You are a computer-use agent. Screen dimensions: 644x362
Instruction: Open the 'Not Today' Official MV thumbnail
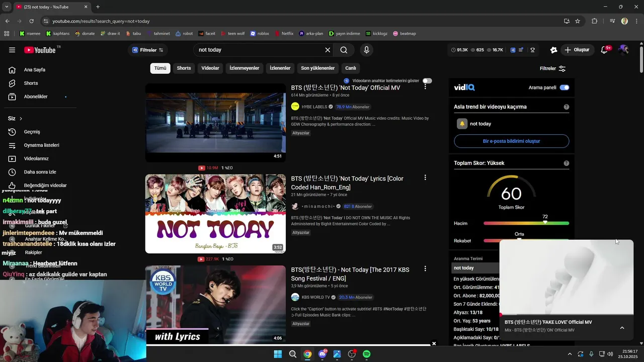[x=215, y=123]
